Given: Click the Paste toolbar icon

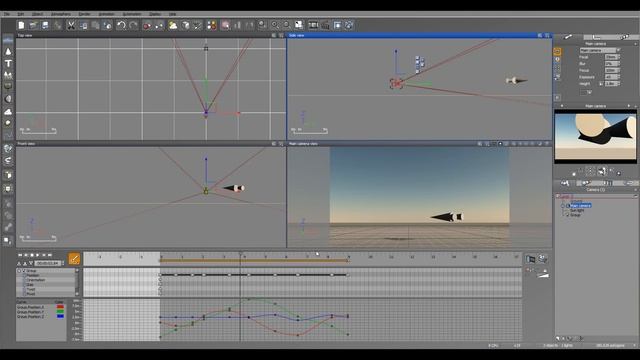Looking at the screenshot, I should click(95, 25).
